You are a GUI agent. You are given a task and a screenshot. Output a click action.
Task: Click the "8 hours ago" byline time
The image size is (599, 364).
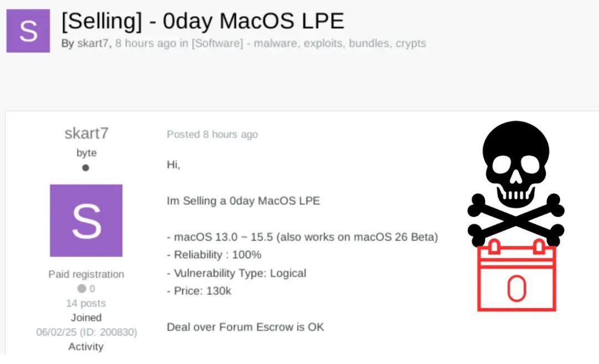click(x=145, y=43)
